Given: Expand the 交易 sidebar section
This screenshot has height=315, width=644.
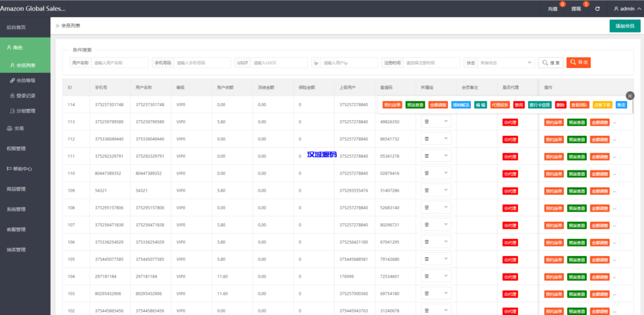Looking at the screenshot, I should pyautogui.click(x=19, y=128).
